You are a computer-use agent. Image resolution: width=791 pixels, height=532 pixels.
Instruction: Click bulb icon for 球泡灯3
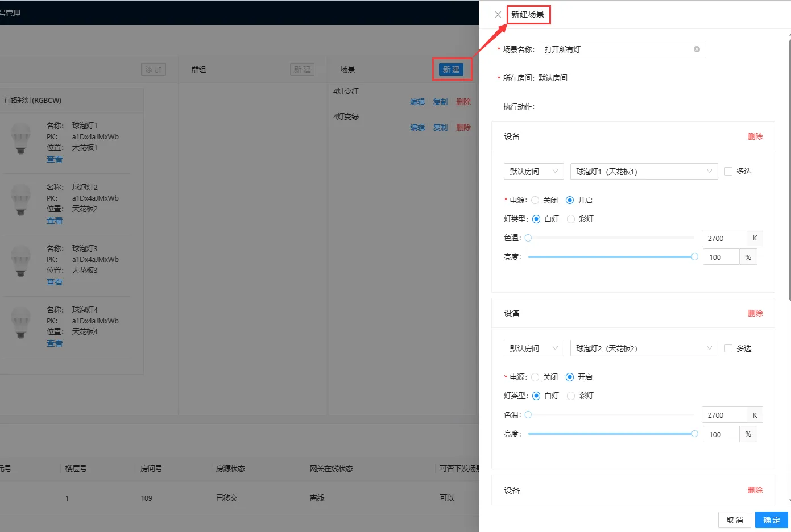click(21, 261)
